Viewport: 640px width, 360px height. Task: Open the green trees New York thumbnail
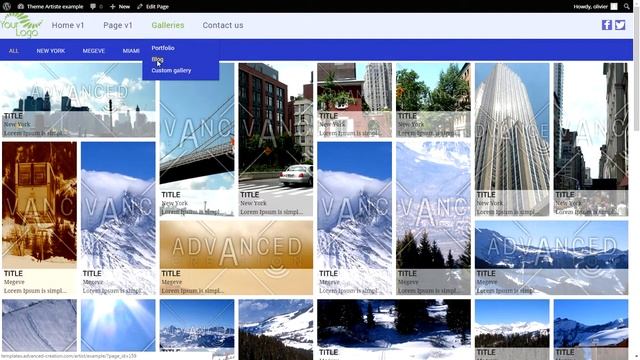pyautogui.click(x=433, y=100)
